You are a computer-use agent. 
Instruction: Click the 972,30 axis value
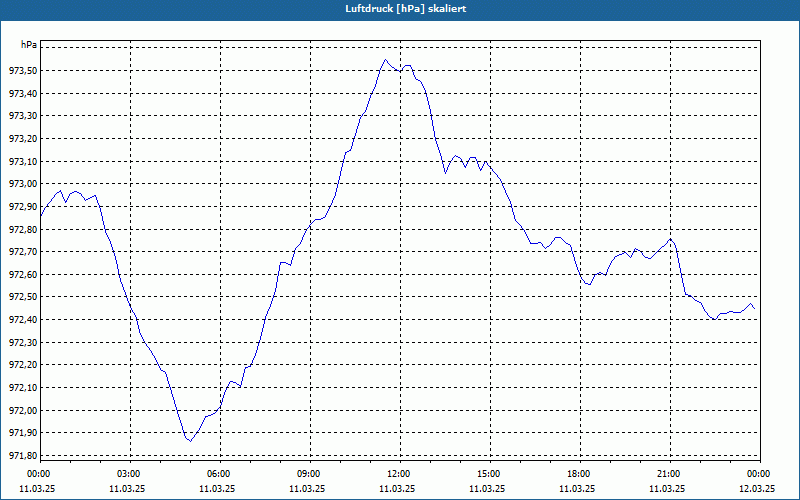coord(23,343)
